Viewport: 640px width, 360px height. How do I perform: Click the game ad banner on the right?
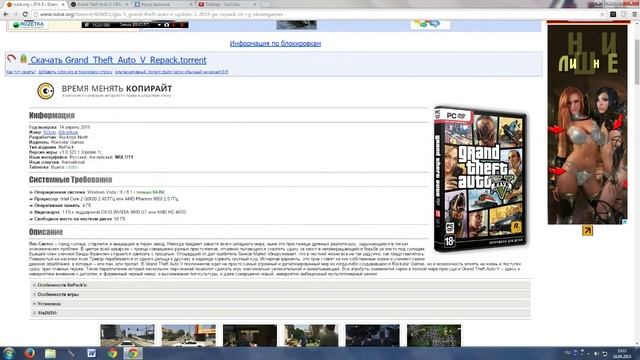click(x=587, y=124)
